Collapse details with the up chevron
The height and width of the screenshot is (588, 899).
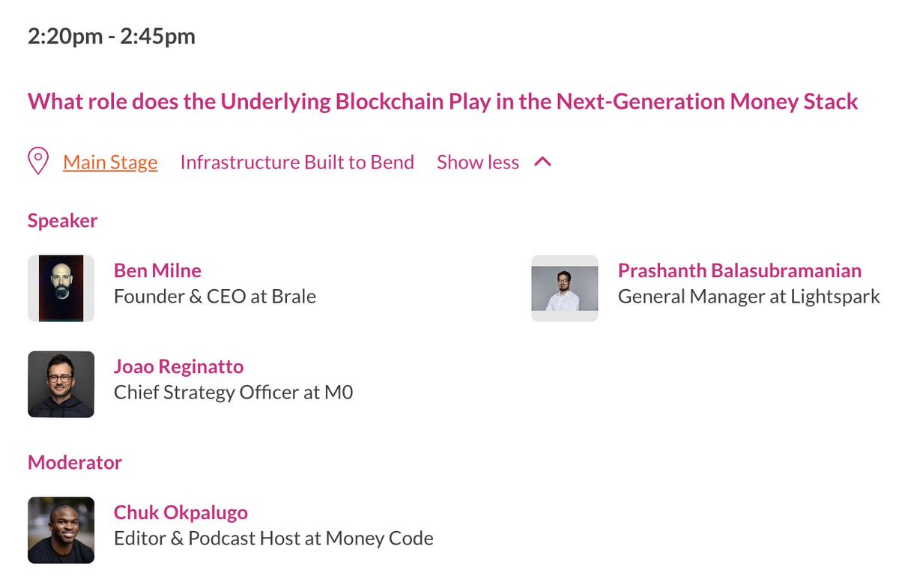point(543,162)
